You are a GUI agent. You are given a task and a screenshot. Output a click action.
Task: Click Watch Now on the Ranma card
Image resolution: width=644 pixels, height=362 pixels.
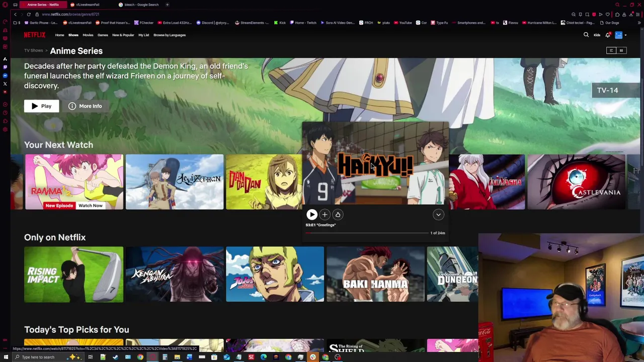point(90,206)
